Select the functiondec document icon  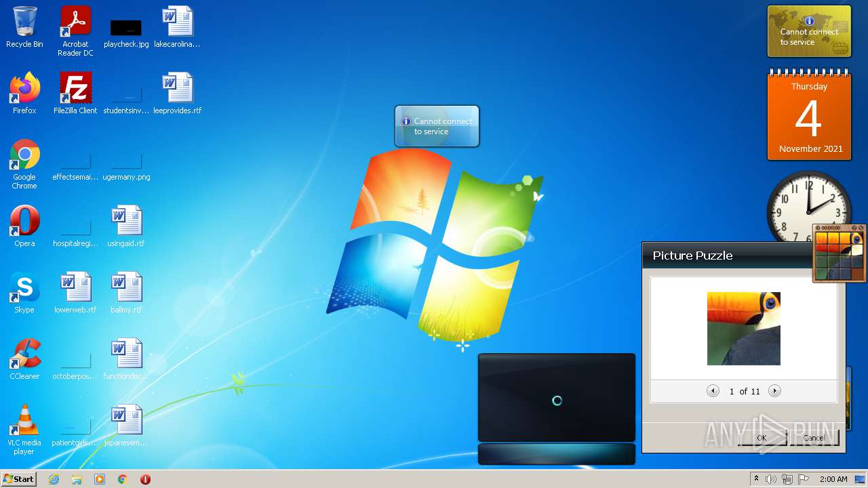pyautogui.click(x=126, y=359)
